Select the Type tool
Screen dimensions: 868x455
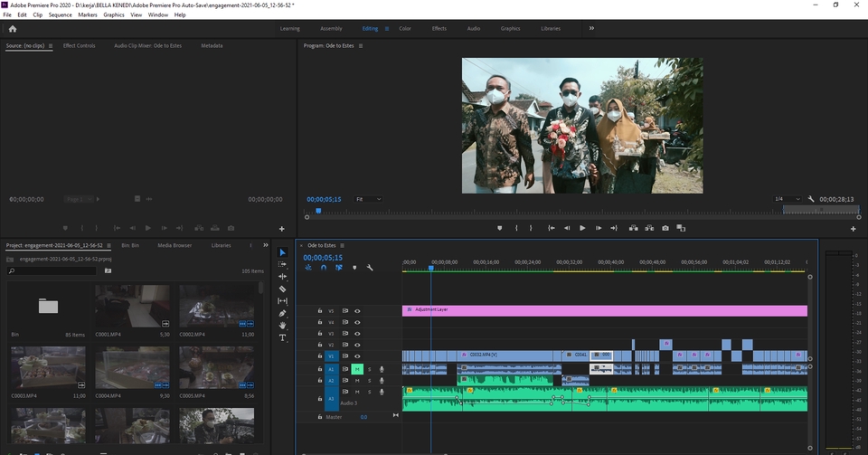point(282,337)
